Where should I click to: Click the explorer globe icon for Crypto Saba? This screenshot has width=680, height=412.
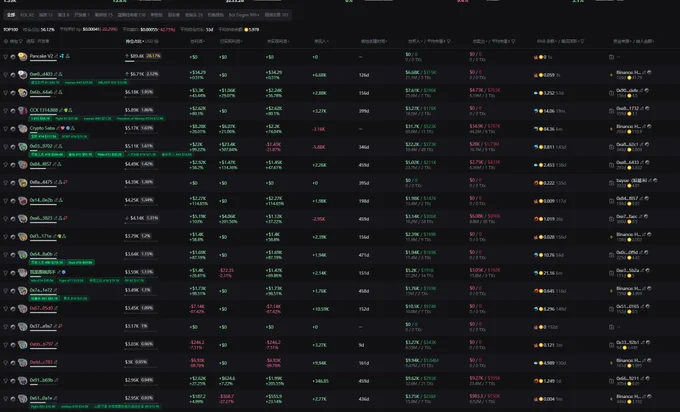[x=13, y=129]
